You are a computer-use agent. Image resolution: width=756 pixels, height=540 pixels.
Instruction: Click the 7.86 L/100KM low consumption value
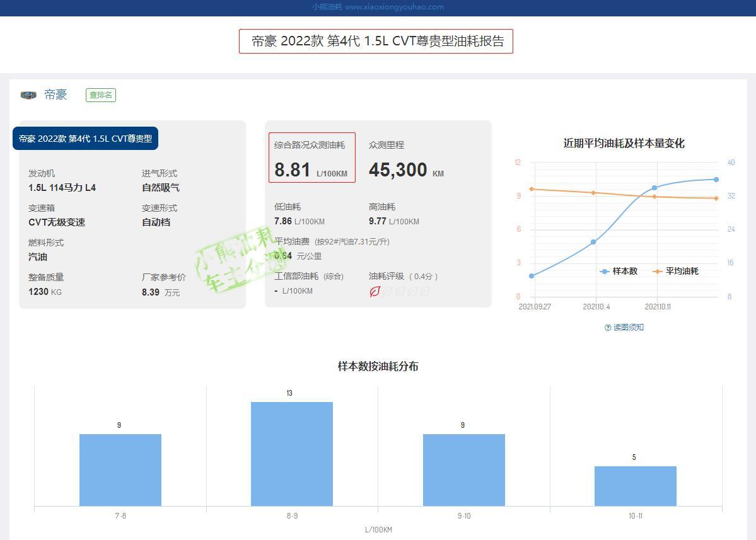pyautogui.click(x=299, y=221)
